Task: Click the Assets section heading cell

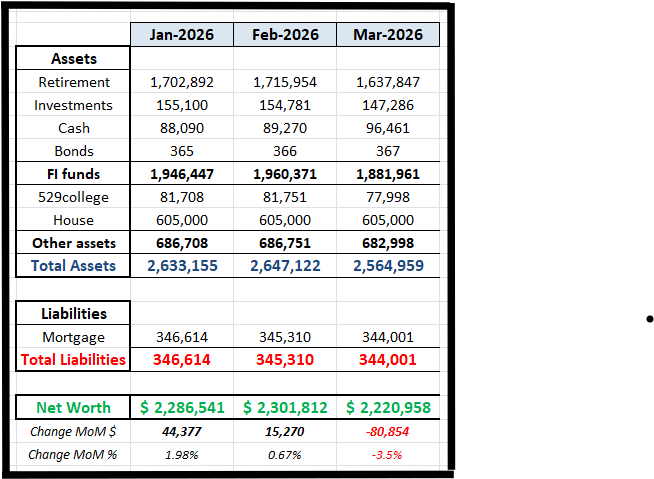Action: (x=74, y=59)
